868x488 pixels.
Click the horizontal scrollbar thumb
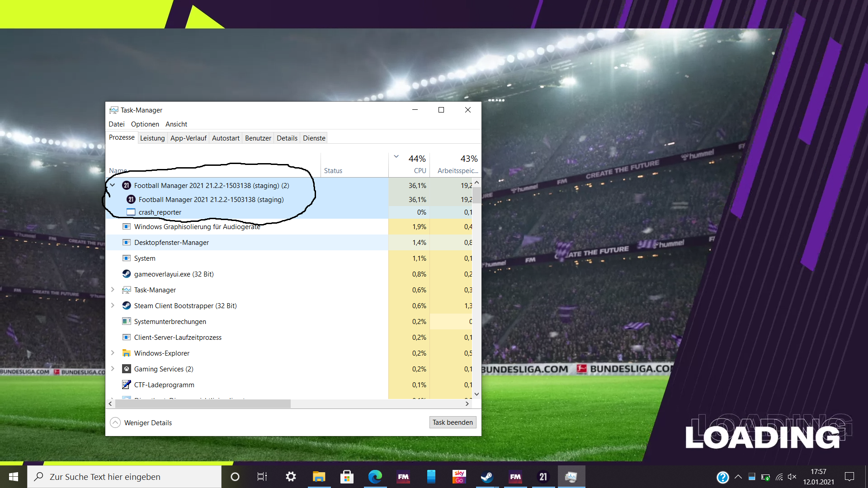tap(203, 404)
